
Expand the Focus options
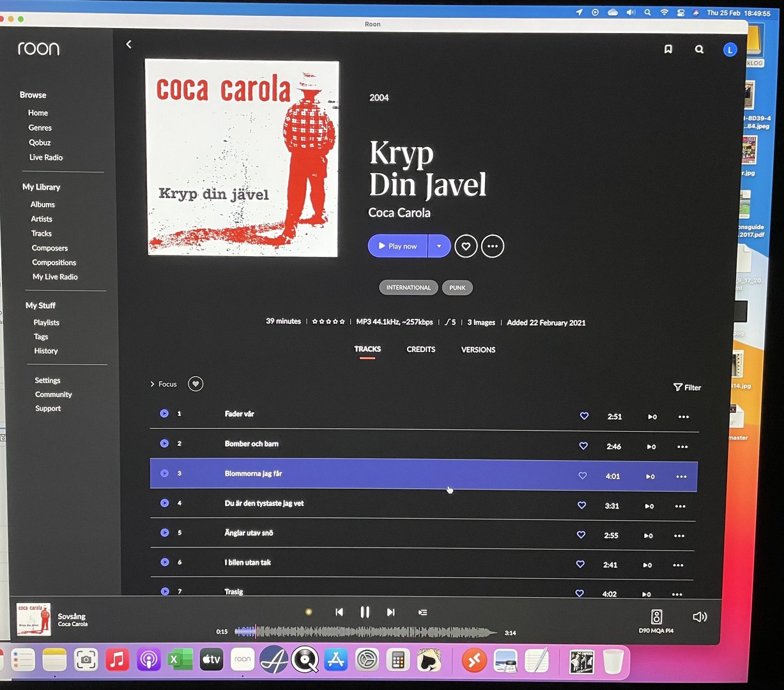click(x=164, y=384)
